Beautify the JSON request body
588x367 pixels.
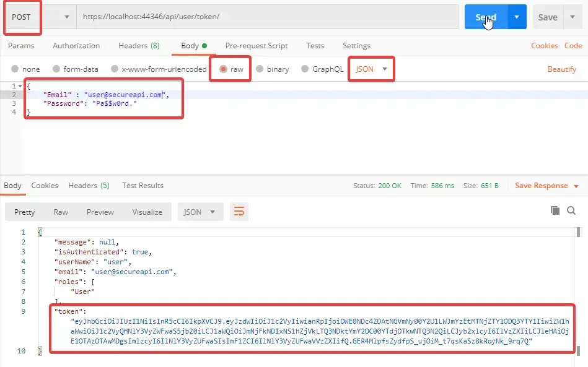(561, 69)
